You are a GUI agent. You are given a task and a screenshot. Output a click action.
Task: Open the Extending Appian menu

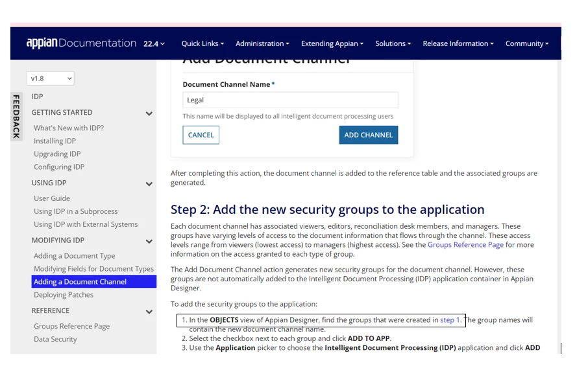(332, 43)
